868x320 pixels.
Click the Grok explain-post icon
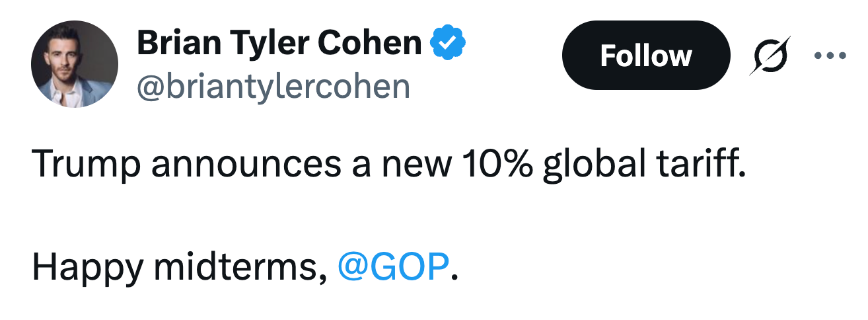(x=770, y=56)
